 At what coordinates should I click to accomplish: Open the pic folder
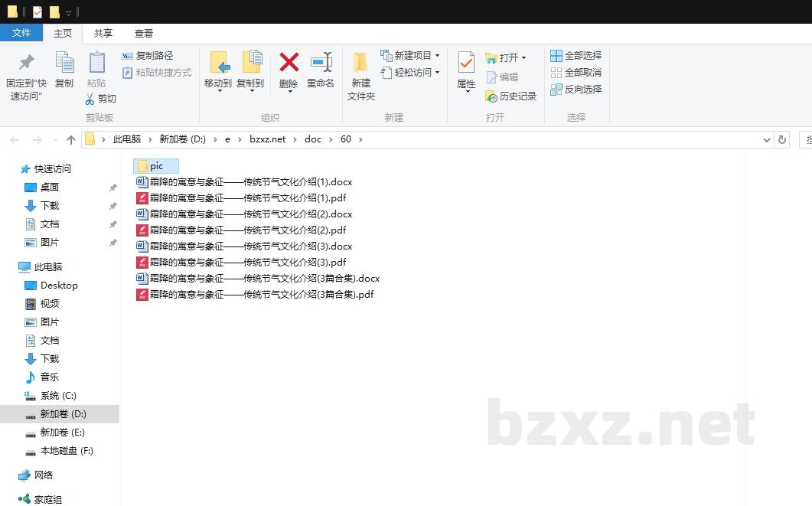[x=155, y=166]
